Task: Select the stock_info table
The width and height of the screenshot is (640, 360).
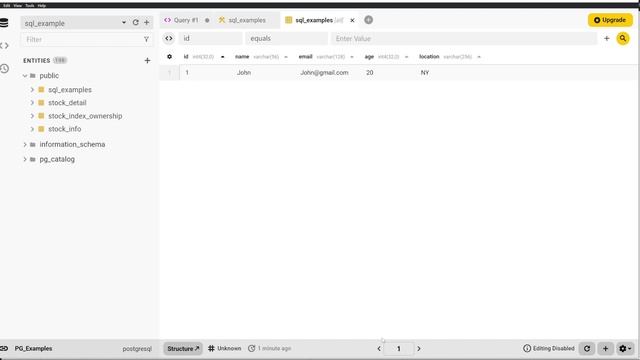Action: click(x=64, y=129)
